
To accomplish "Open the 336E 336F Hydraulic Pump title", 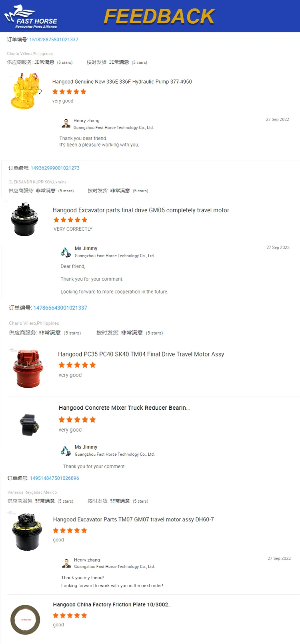I will tap(122, 82).
